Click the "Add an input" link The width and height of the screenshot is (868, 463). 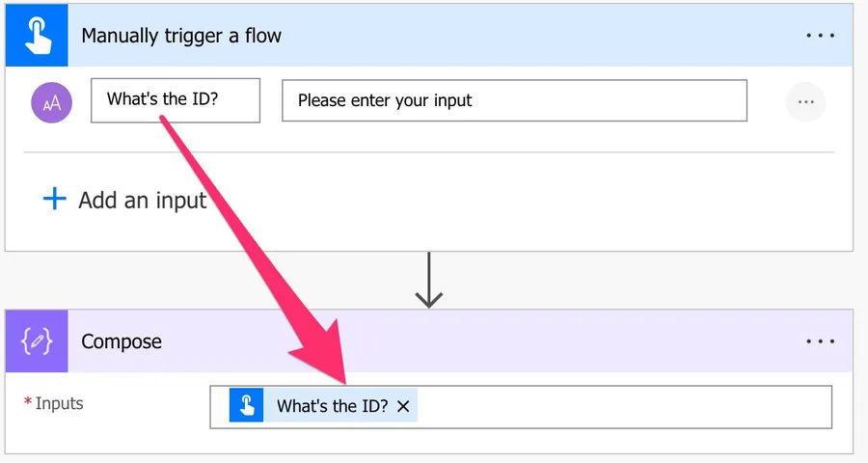tap(142, 200)
